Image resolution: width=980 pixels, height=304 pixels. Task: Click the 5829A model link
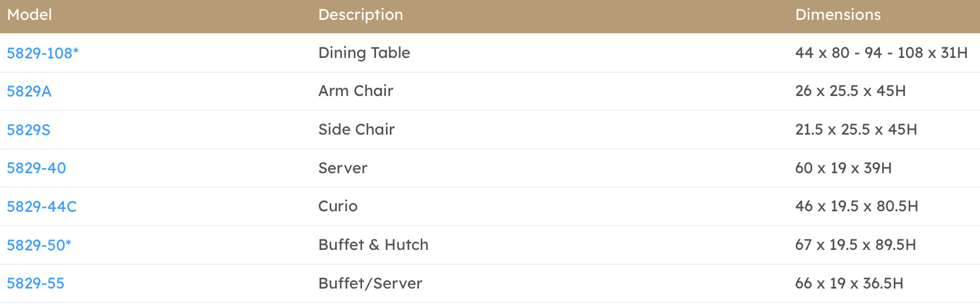tap(29, 91)
